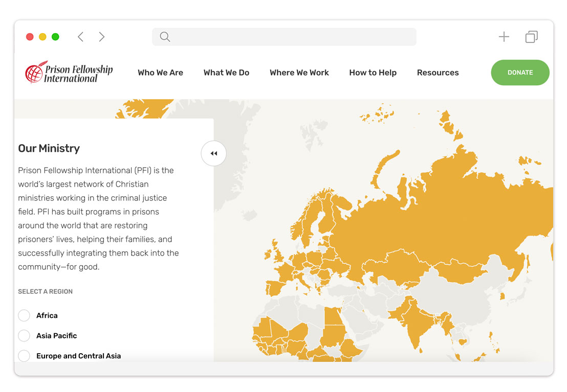This screenshot has width=567, height=392.
Task: Select the Africa region radio button
Action: 24,315
